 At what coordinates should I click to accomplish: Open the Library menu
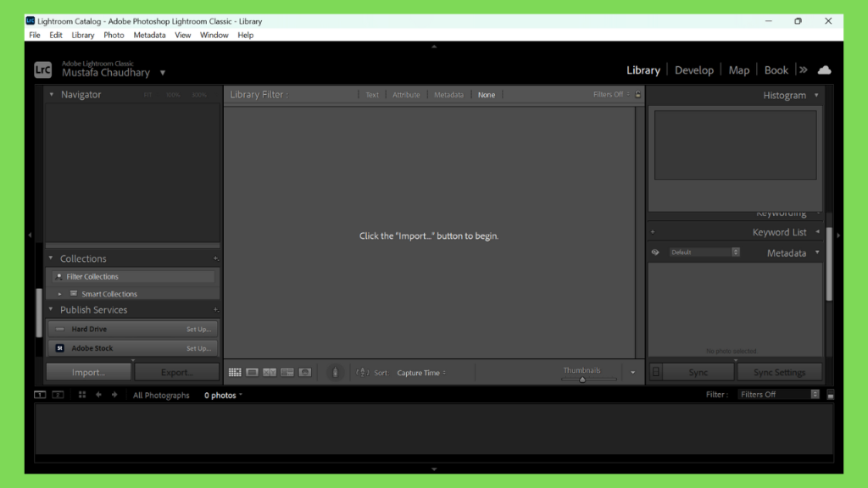coord(82,35)
